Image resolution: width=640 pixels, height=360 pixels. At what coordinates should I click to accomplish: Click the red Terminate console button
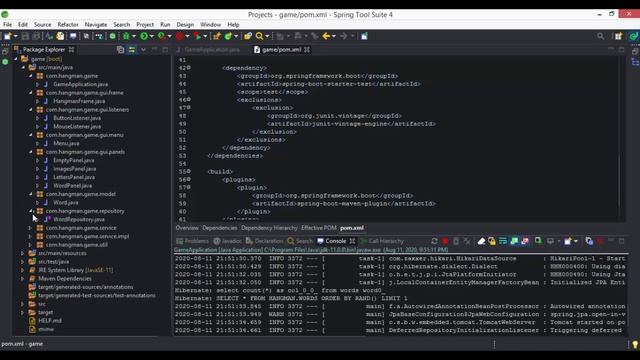[445, 241]
